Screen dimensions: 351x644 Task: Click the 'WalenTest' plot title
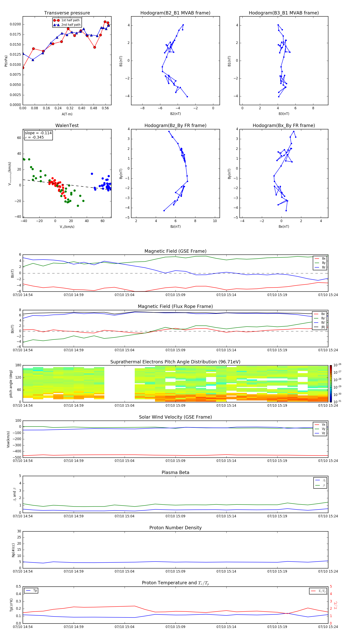click(67, 125)
